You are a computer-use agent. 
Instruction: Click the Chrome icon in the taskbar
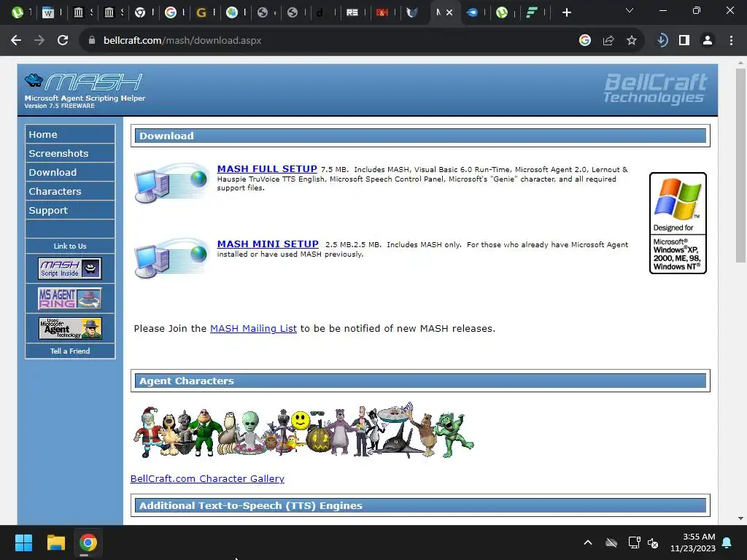[88, 542]
